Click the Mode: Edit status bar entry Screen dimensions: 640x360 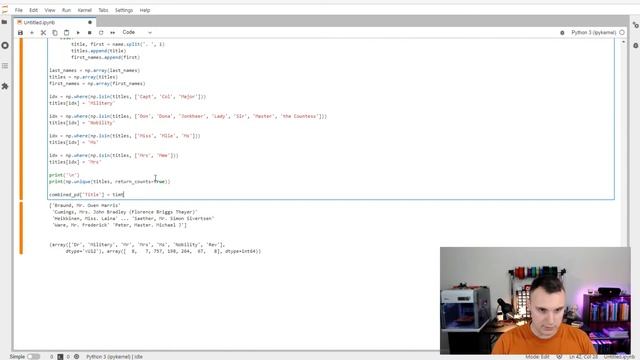point(537,357)
